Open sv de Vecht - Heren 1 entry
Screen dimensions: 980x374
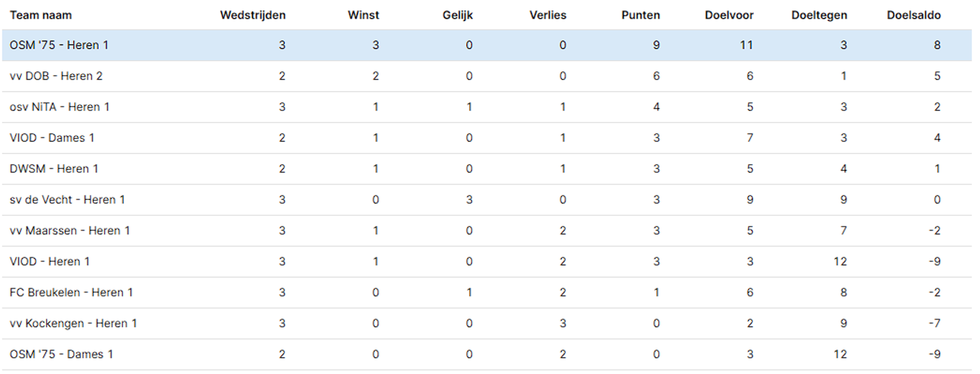(x=67, y=200)
